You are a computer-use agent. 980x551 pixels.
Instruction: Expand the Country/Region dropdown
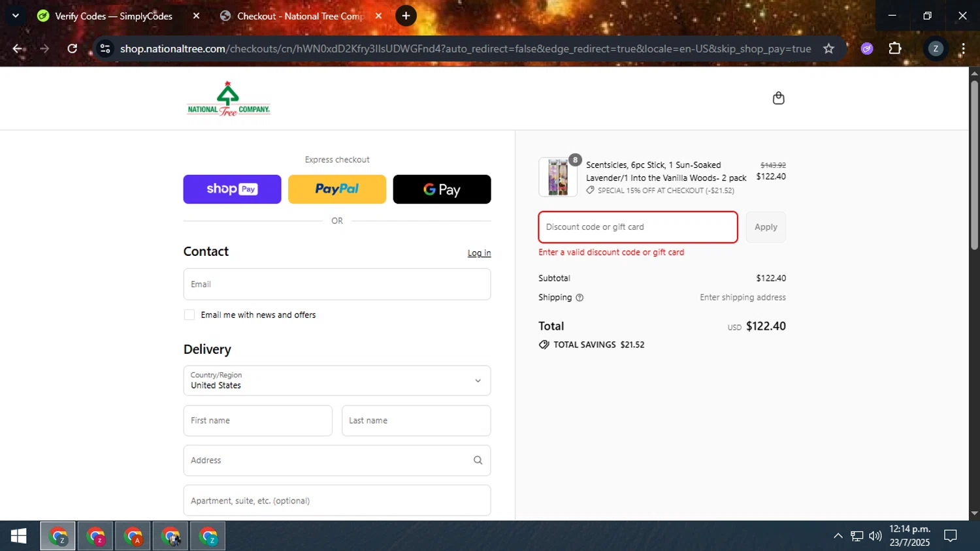(x=337, y=381)
